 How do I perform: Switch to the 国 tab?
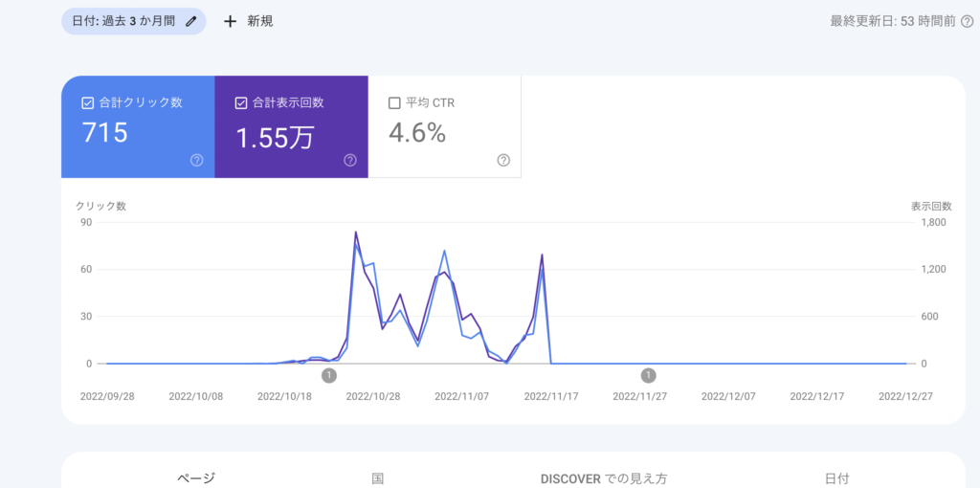click(x=377, y=478)
